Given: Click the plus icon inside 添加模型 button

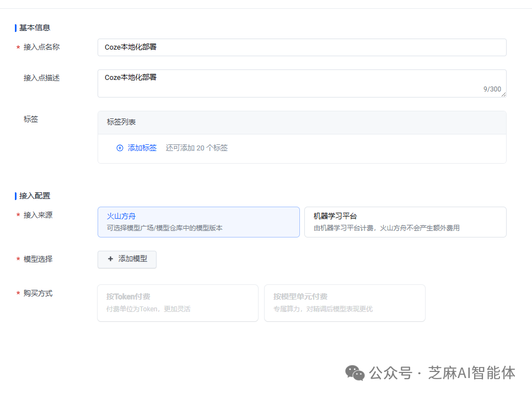Looking at the screenshot, I should (x=111, y=259).
